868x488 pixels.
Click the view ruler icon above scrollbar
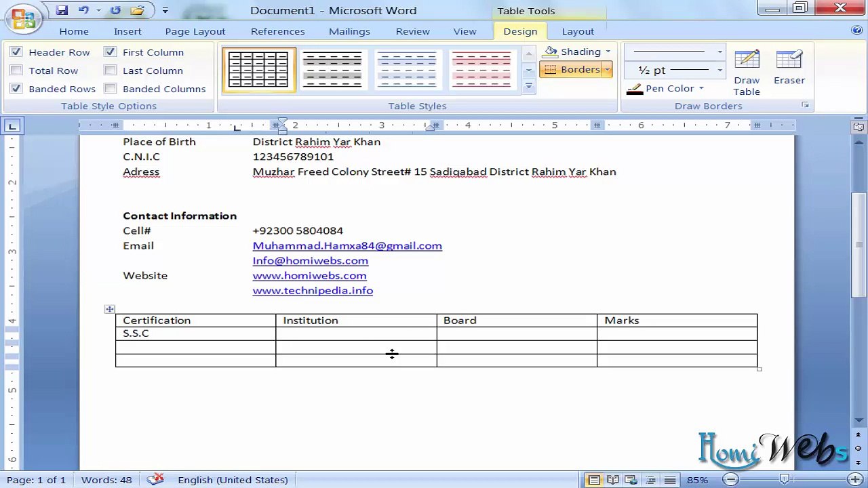[x=858, y=127]
